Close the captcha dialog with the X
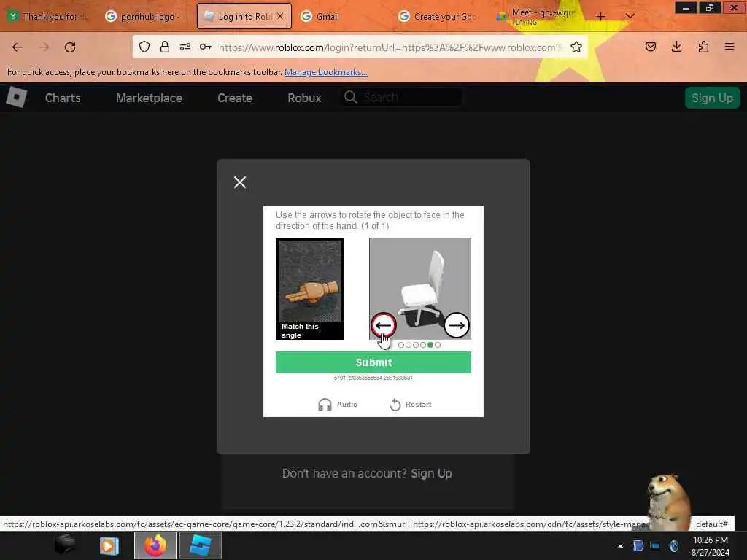Viewport: 747px width, 560px height. [x=240, y=182]
